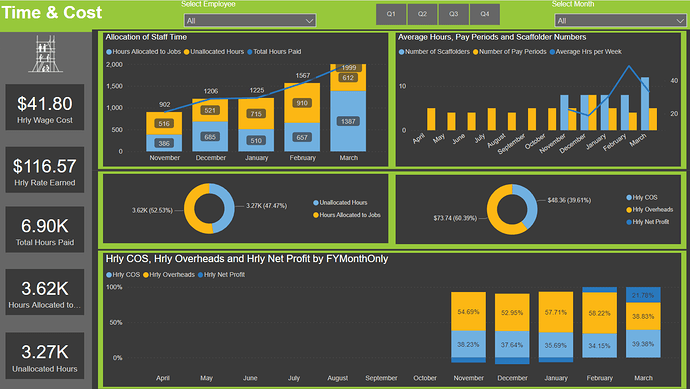Select December 37.64% COS segment

[x=512, y=345]
